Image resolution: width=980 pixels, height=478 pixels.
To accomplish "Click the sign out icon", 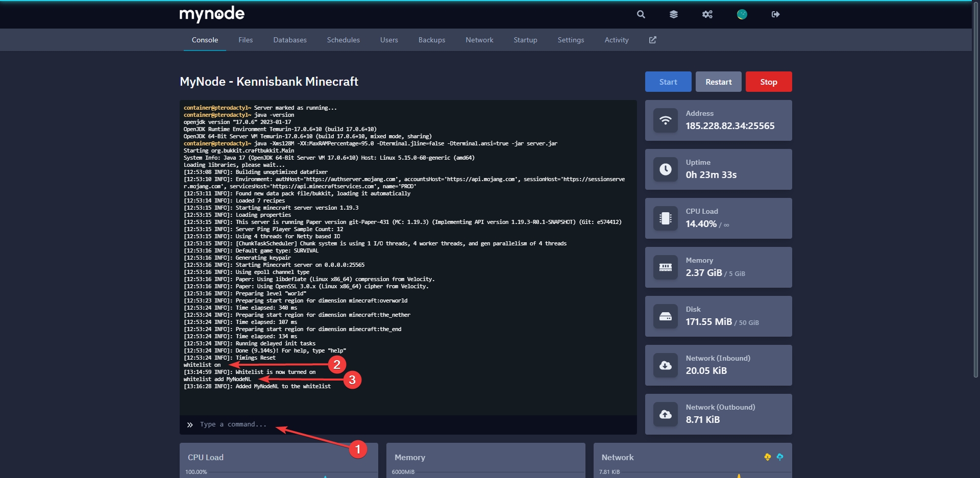I will click(x=775, y=14).
